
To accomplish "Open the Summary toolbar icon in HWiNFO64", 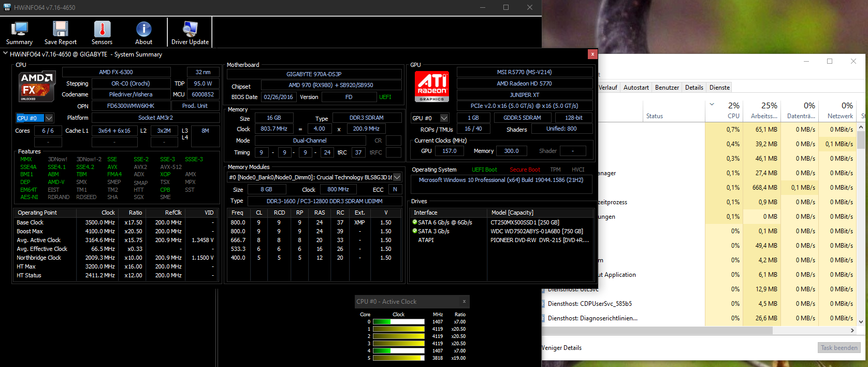I will [x=19, y=33].
